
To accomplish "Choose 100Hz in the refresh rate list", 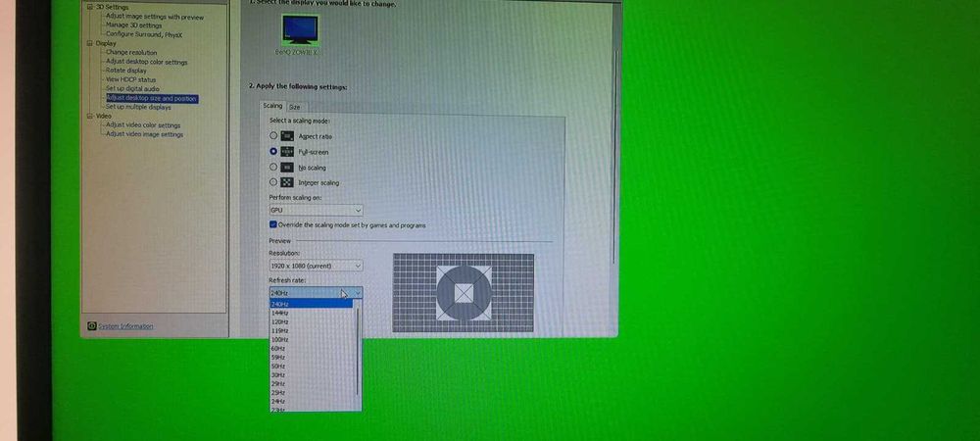I will pos(312,339).
